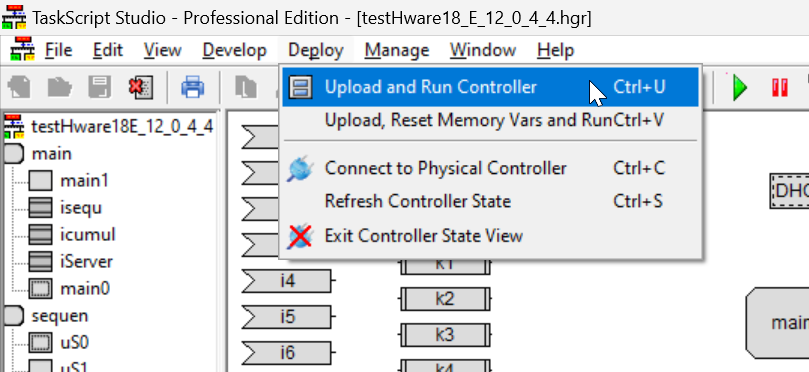809x372 pixels.
Task: Click the printer icon in toolbar
Action: (192, 87)
